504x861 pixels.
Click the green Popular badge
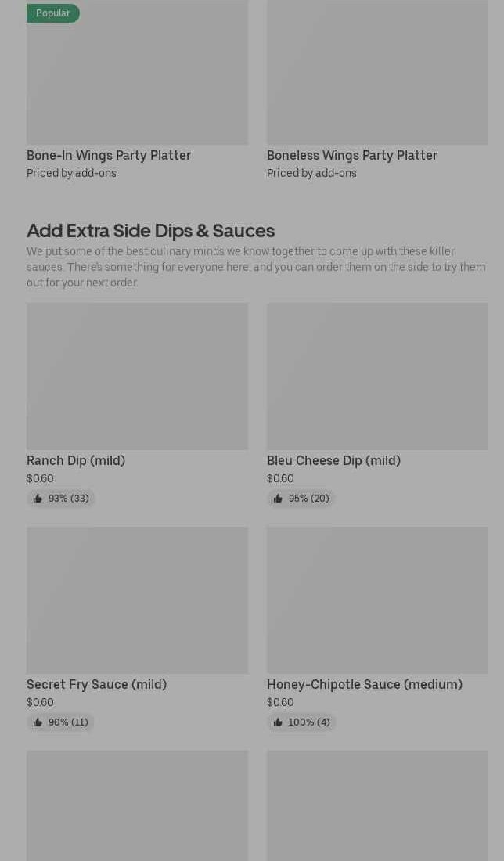(52, 13)
